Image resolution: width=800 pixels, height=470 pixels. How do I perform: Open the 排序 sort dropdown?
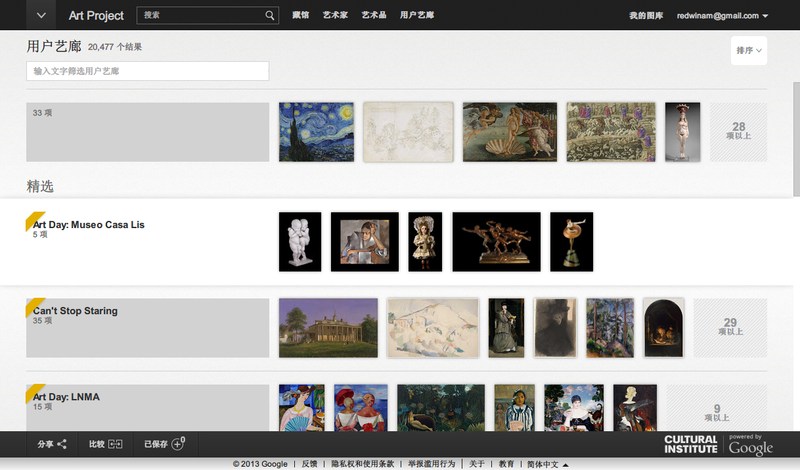tap(748, 51)
